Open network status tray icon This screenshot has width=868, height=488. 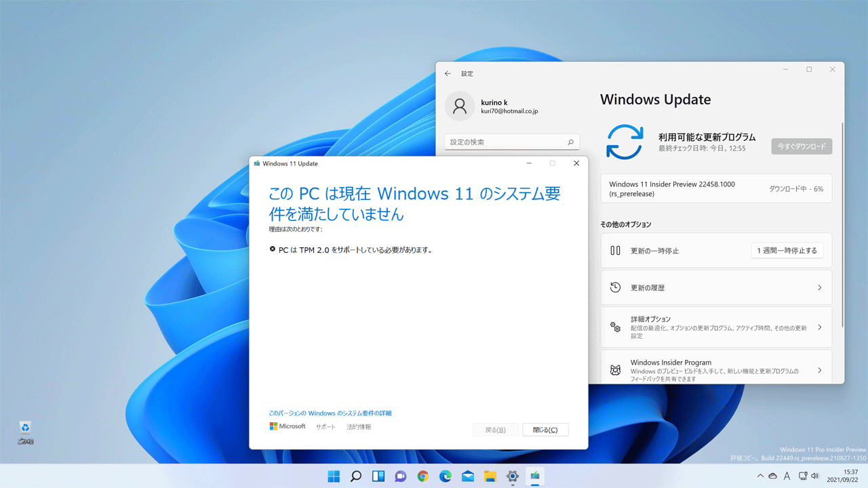[x=803, y=476]
